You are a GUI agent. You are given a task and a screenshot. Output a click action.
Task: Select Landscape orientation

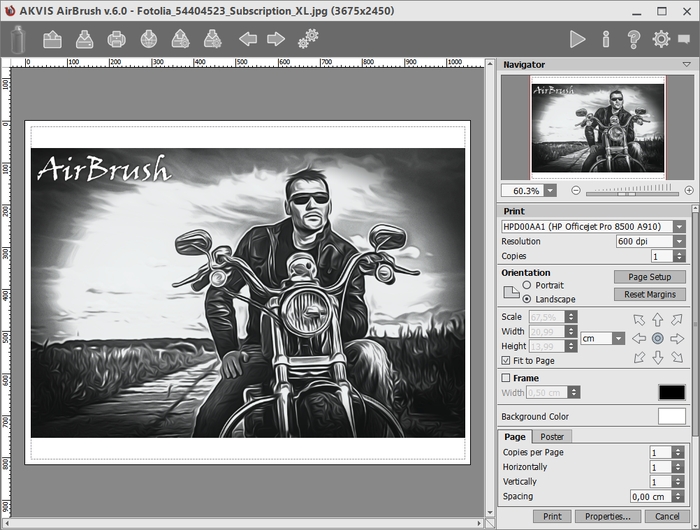[527, 299]
